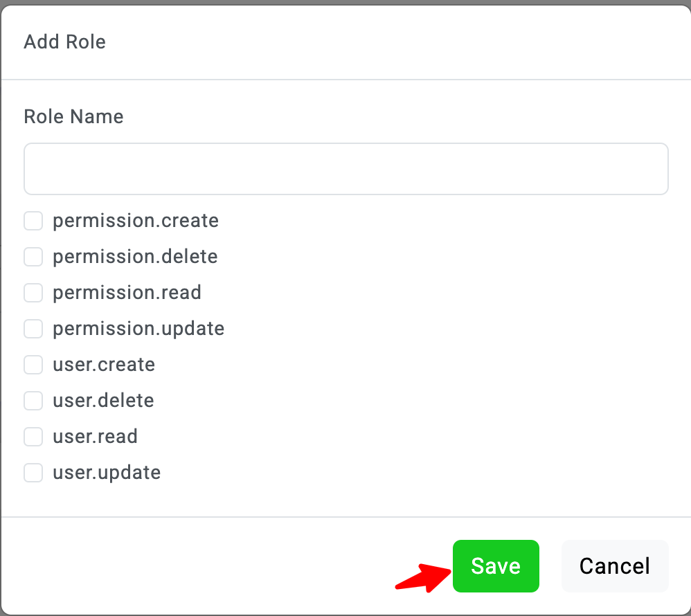Viewport: 691px width, 616px height.
Task: Enable the user.read checkbox
Action: (33, 437)
